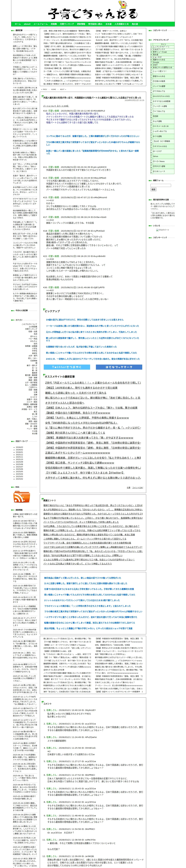
Task: Open キムチ速報 in access ranking
Action: coord(157,121)
